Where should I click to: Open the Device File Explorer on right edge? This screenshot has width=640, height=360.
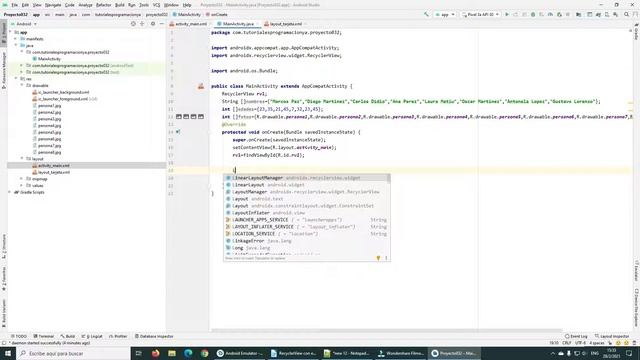coord(636,307)
